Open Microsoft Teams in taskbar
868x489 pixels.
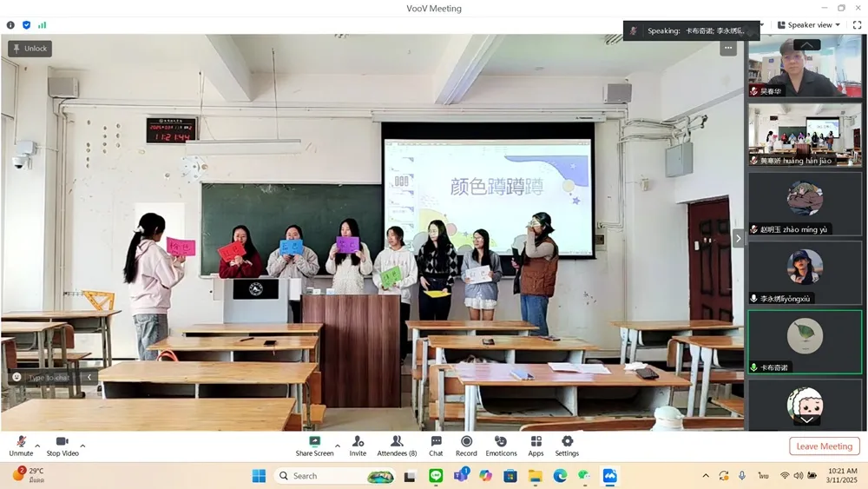point(461,476)
